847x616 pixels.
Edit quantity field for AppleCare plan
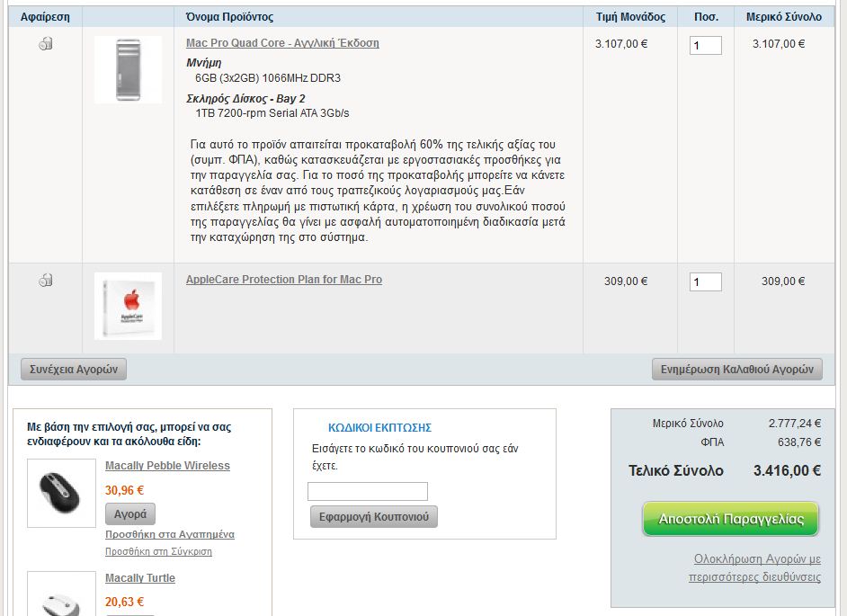pyautogui.click(x=706, y=281)
